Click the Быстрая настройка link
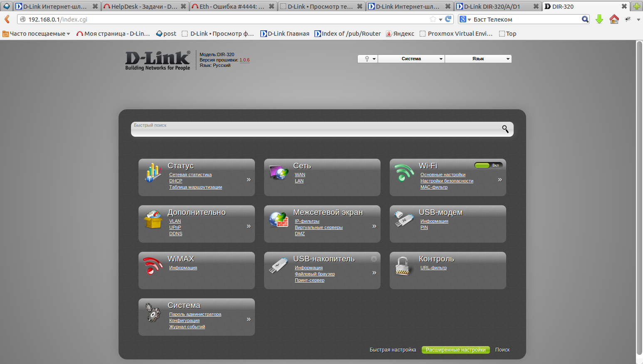This screenshot has height=364, width=643. pos(393,350)
